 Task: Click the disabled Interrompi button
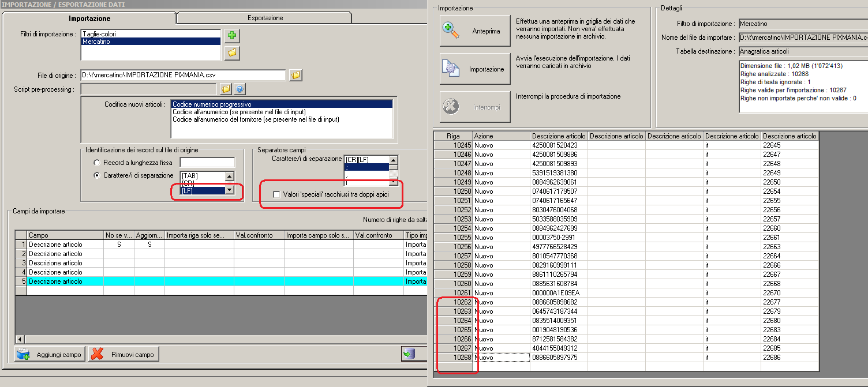click(x=475, y=107)
